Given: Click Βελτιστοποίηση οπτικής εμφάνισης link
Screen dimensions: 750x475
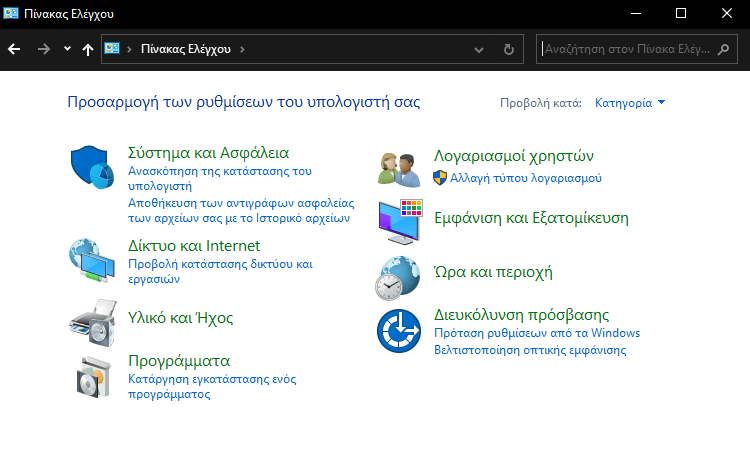Looking at the screenshot, I should tap(530, 350).
